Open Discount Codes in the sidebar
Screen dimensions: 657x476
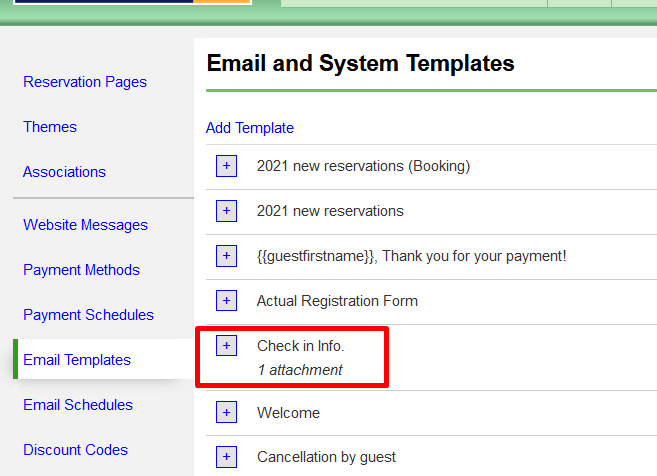pos(75,450)
